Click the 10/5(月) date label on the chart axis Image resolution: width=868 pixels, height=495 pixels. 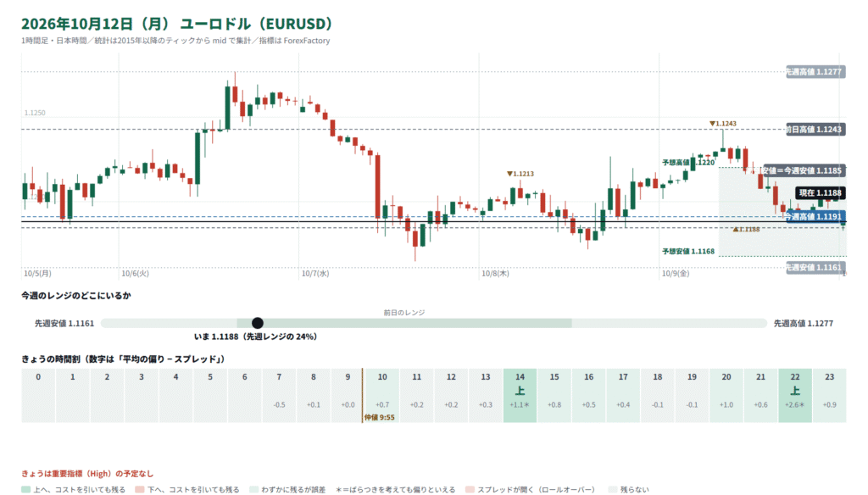pyautogui.click(x=37, y=274)
